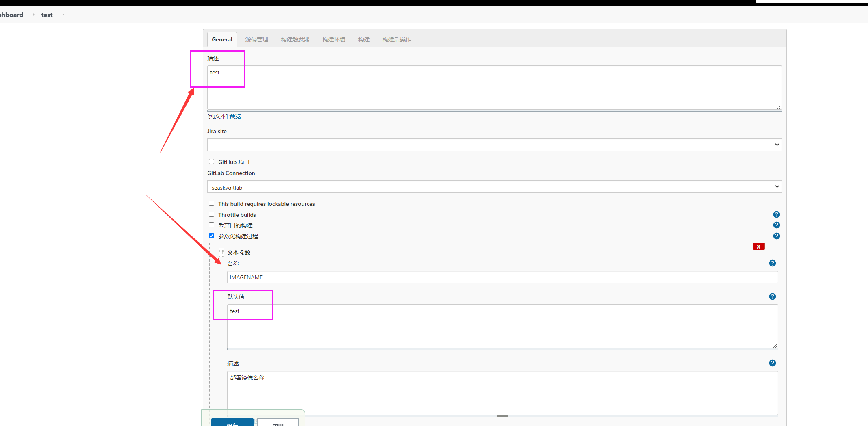Image resolution: width=868 pixels, height=426 pixels.
Task: Switch to 构建 tab
Action: click(364, 39)
